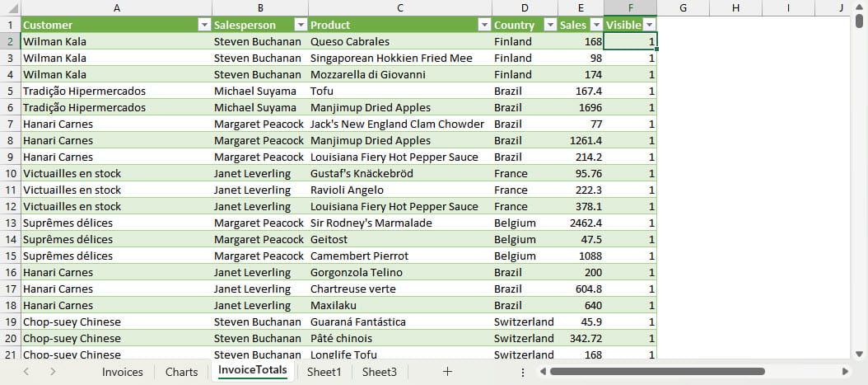Expand the Product column filter menu
Viewport: 868px width, 385px height.
click(x=483, y=25)
